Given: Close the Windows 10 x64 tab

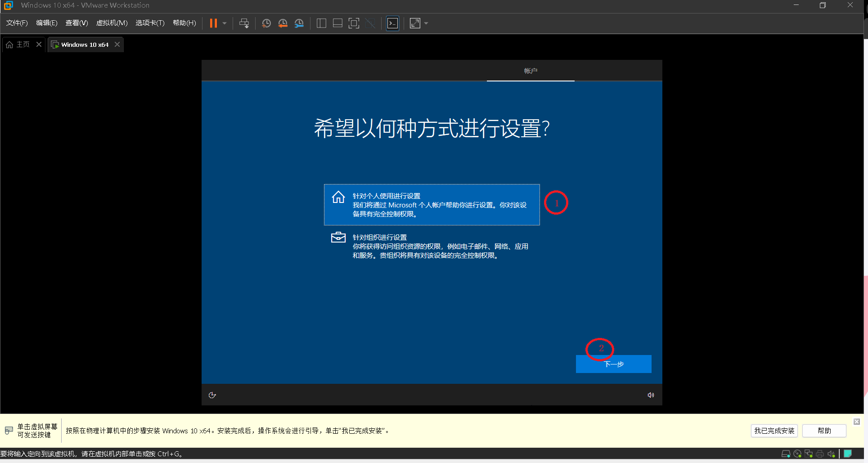Looking at the screenshot, I should (117, 44).
